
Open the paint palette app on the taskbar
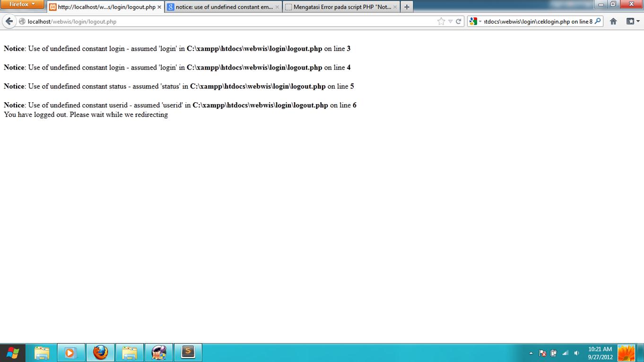coord(159,353)
